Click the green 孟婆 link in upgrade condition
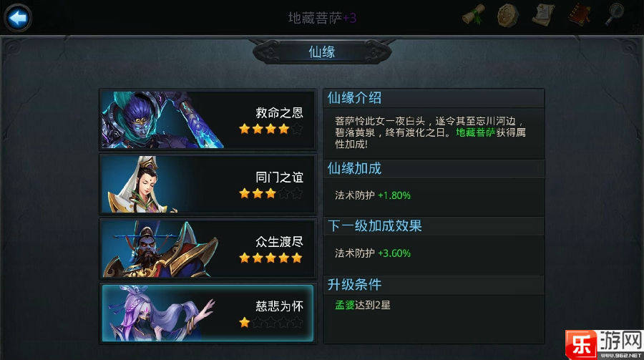Screen dimensions: 644x360 click(345, 305)
